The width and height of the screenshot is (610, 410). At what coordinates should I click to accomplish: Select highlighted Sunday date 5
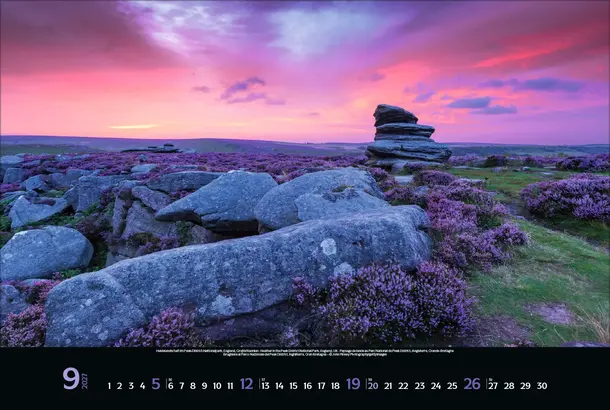(155, 384)
